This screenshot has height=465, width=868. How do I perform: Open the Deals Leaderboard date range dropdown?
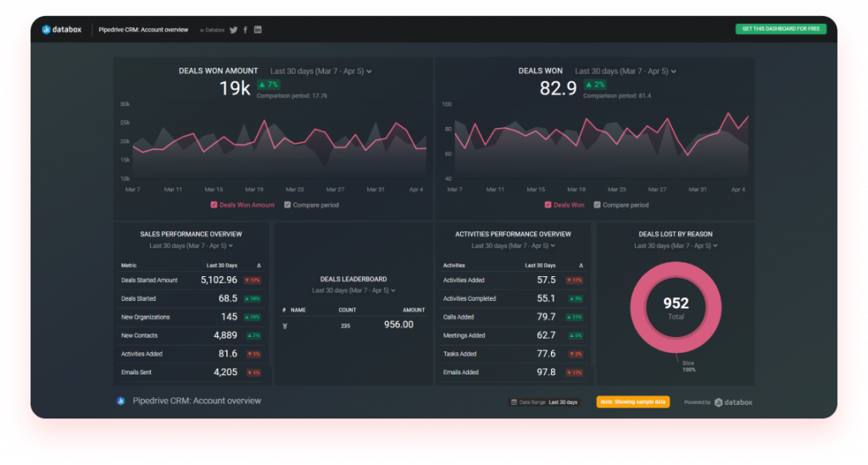click(353, 291)
